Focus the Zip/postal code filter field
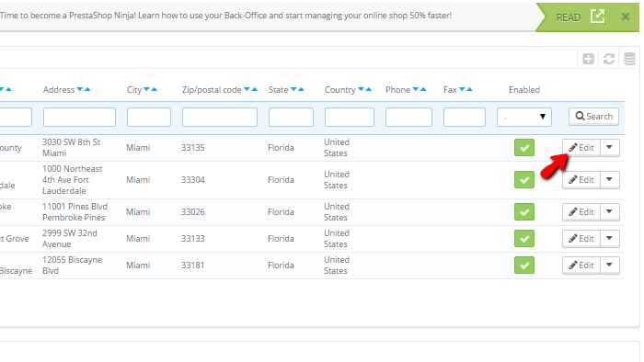This screenshot has width=644, height=362. pyautogui.click(x=220, y=117)
